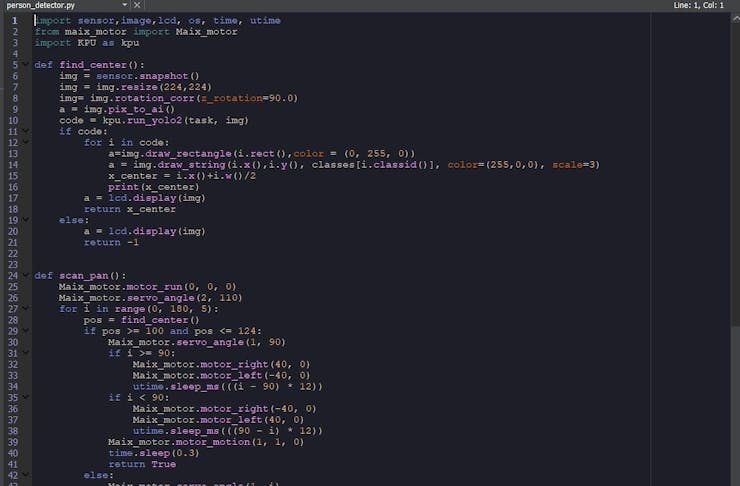Click the 'scan_pan' function name on line 24
740x486 pixels.
click(x=84, y=276)
